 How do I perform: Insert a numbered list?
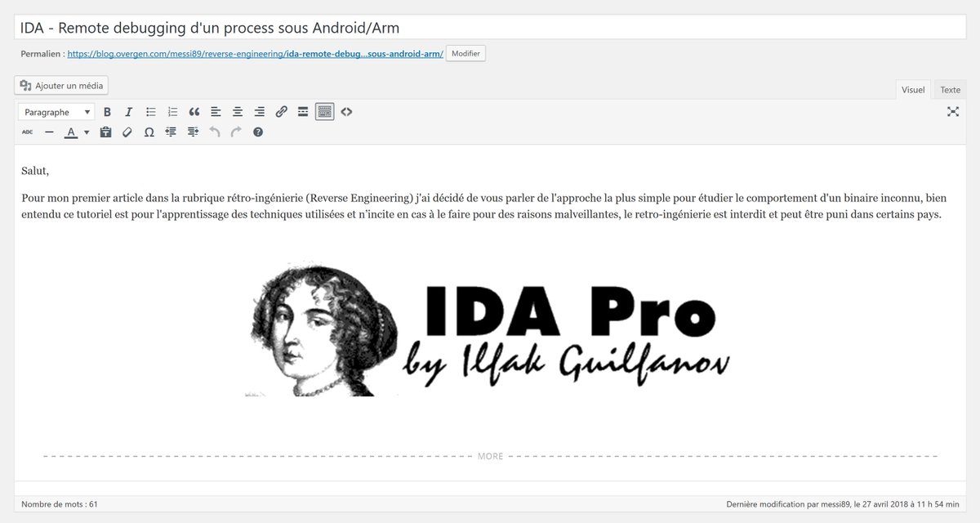[x=172, y=112]
